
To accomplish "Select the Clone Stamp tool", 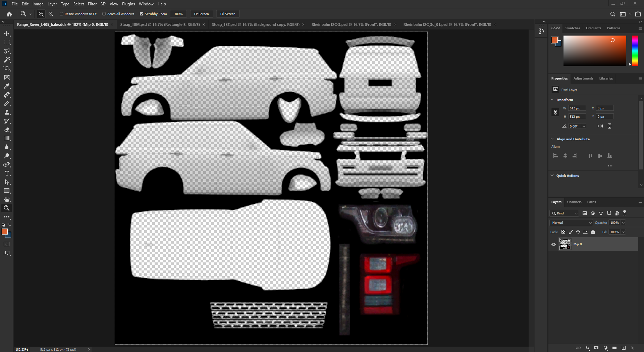I will pos(7,112).
